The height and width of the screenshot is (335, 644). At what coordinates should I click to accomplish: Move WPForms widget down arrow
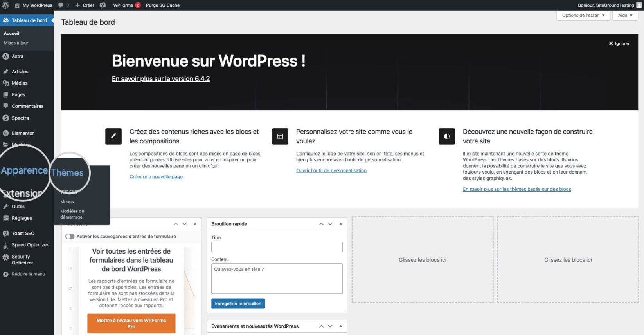pos(185,224)
